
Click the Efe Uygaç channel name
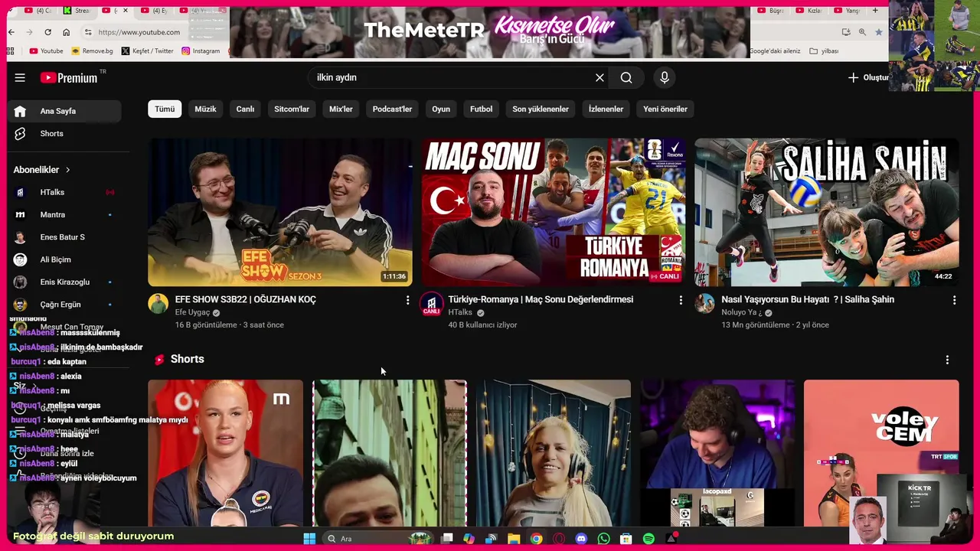(x=192, y=312)
